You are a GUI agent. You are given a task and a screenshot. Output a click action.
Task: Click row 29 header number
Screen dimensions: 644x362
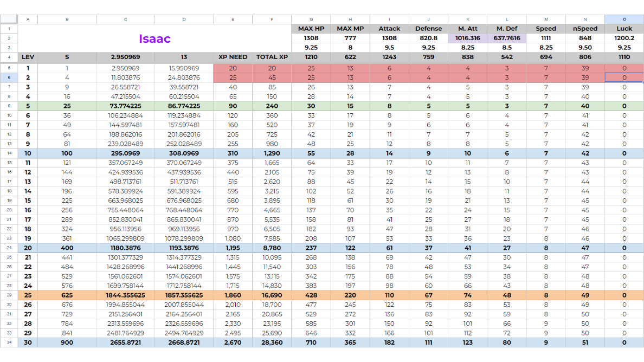coord(9,296)
